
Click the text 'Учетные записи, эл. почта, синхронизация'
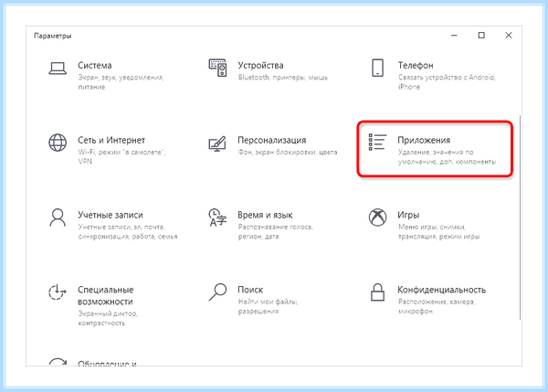(128, 232)
